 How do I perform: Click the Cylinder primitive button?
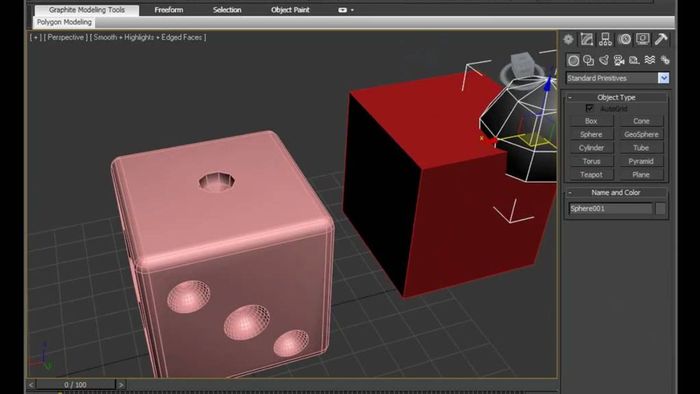[x=591, y=148]
